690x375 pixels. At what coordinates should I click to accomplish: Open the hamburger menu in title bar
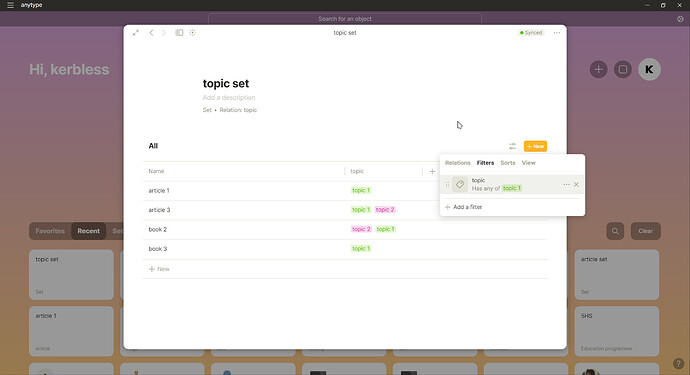(10, 5)
